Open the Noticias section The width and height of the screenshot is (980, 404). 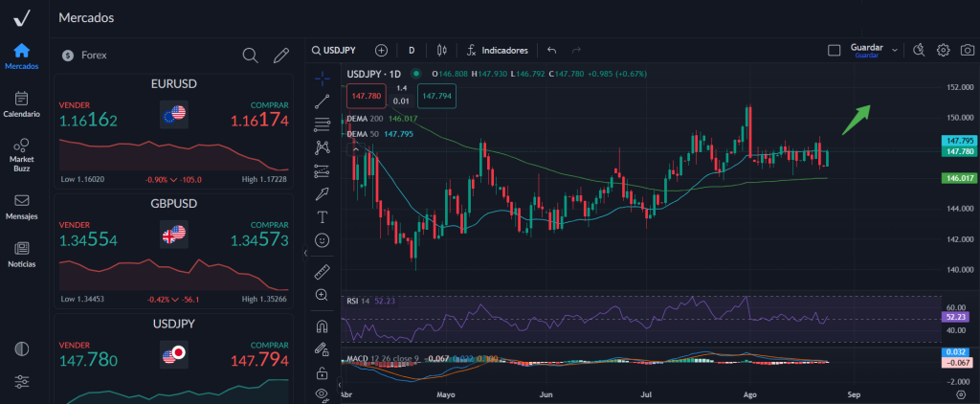pyautogui.click(x=21, y=256)
